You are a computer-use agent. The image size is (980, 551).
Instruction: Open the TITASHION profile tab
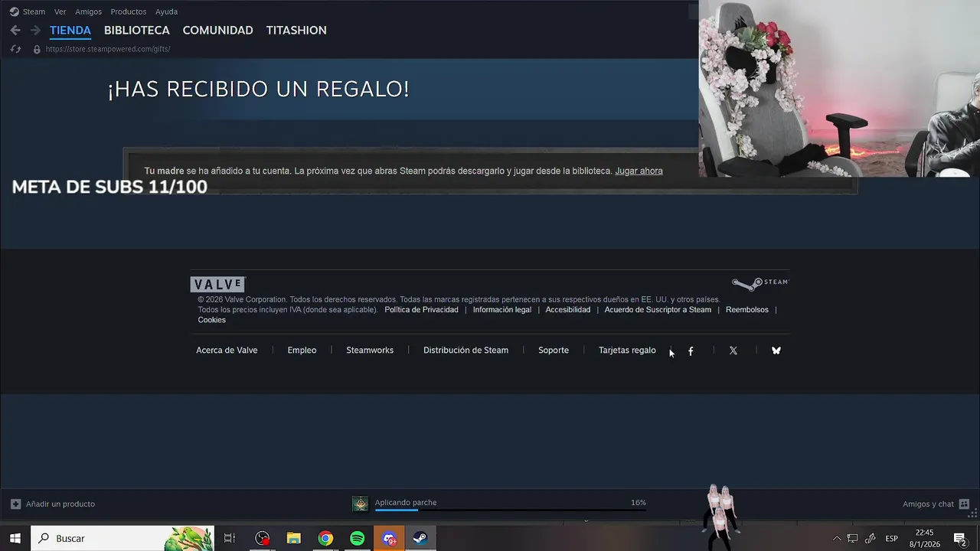click(x=296, y=31)
